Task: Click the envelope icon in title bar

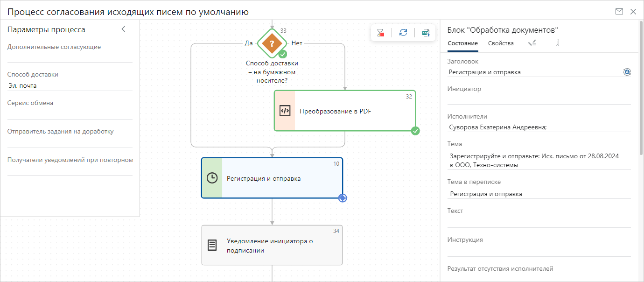Action: pos(619,12)
